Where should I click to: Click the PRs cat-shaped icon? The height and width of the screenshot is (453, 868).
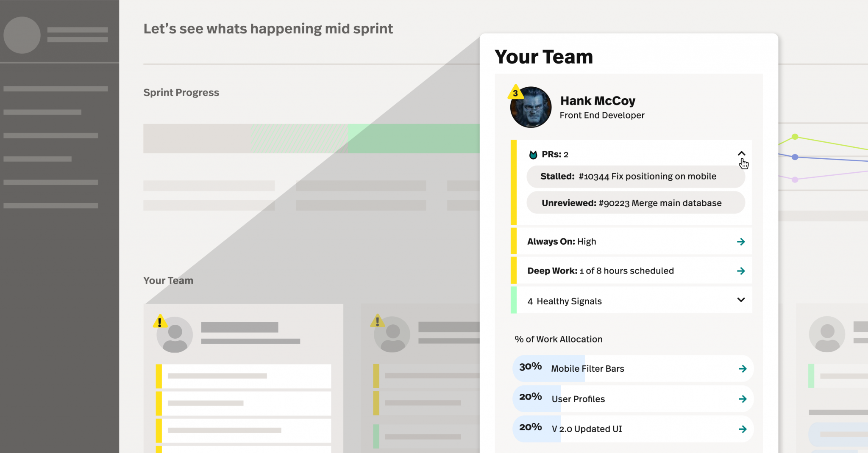pyautogui.click(x=533, y=155)
